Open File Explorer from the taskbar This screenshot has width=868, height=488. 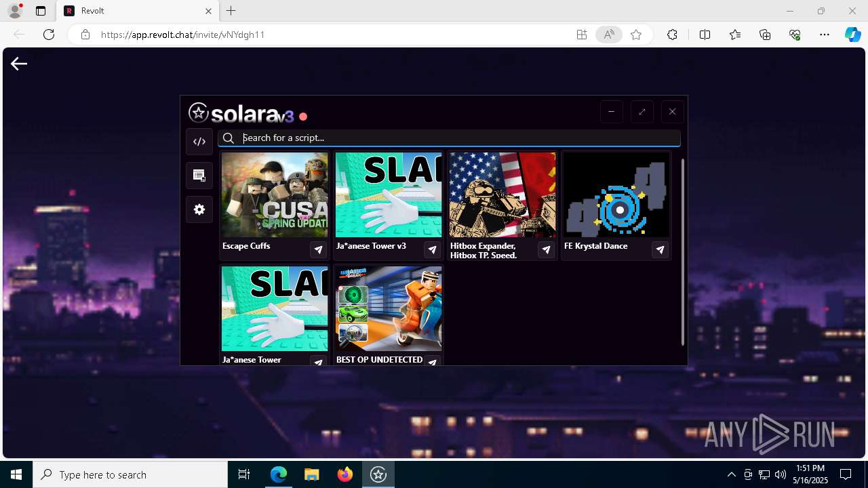point(312,474)
